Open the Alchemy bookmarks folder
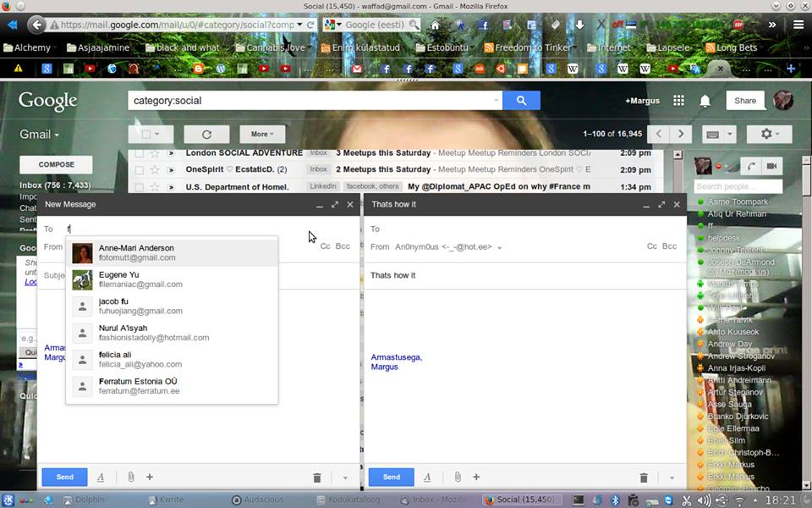Screen dimensions: 812x508 pyautogui.click(x=27, y=47)
